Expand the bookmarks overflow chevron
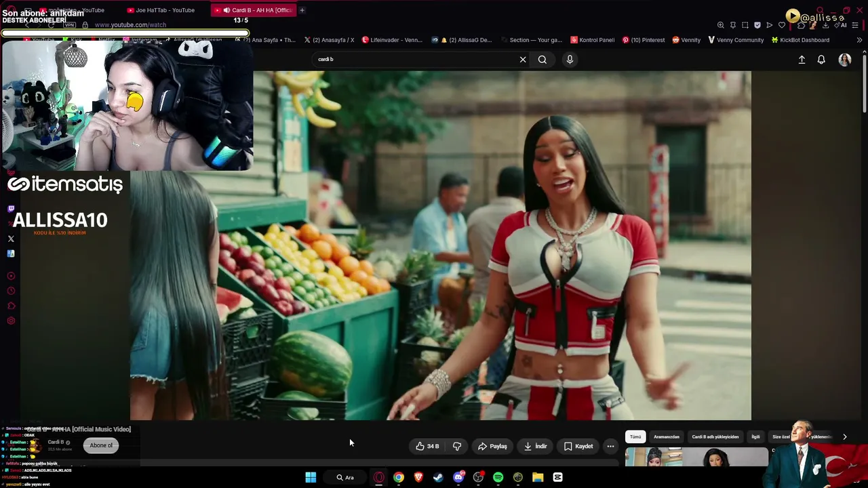 click(x=859, y=40)
